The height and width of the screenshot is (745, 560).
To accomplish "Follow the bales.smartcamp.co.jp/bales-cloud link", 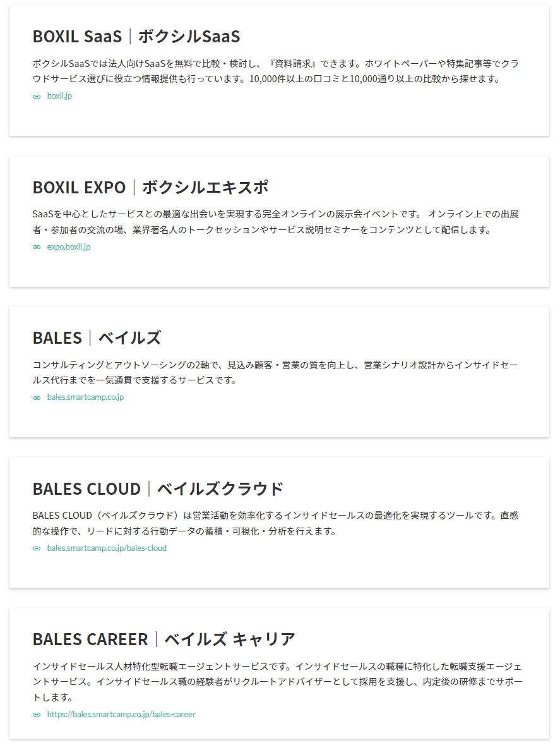I will 107,548.
